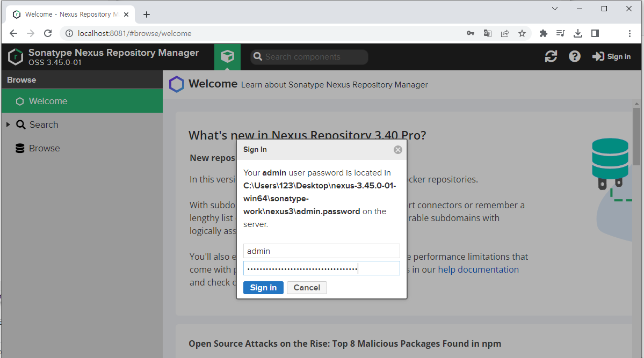This screenshot has height=358, width=644.
Task: Cancel the Sign In dialog
Action: tap(307, 288)
